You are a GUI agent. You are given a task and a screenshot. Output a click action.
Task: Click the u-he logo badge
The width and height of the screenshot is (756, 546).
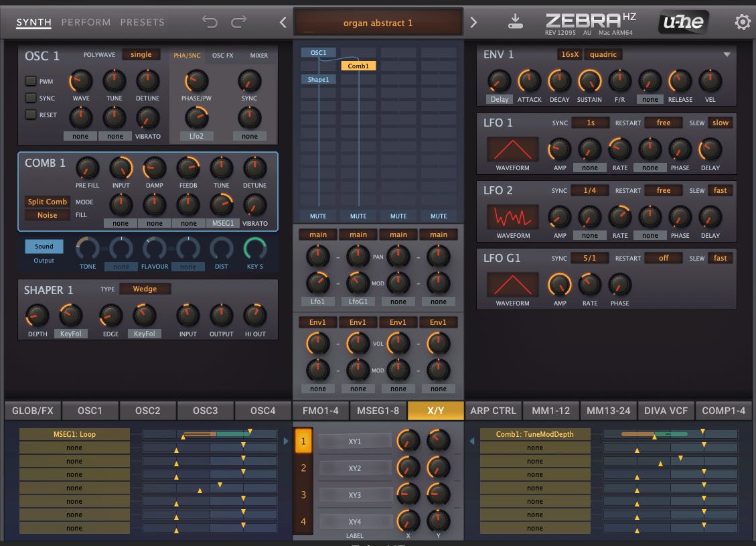[x=683, y=21]
